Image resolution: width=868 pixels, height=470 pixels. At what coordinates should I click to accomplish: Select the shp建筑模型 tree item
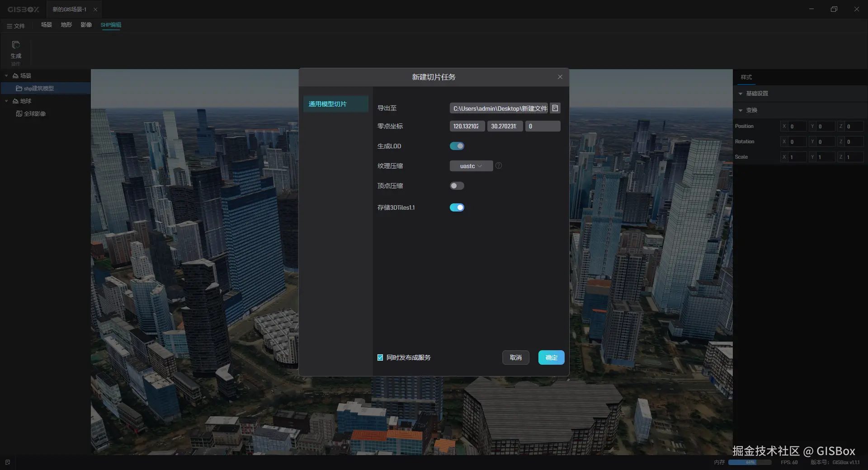pos(45,88)
